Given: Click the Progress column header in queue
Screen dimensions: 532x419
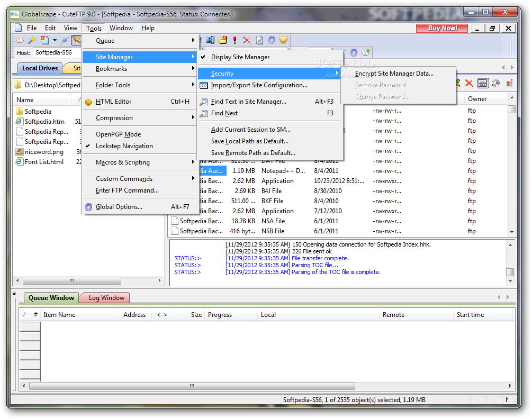Looking at the screenshot, I should (x=231, y=315).
